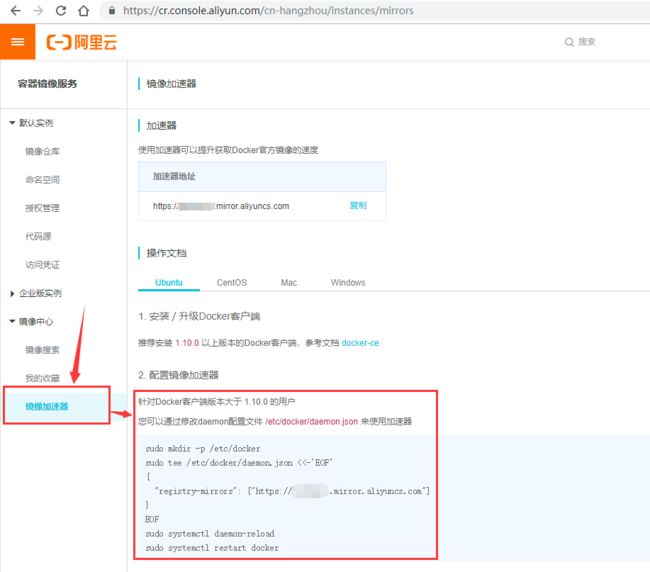This screenshot has width=650, height=572.
Task: Click the 操作文档 section heading
Action: click(x=166, y=253)
